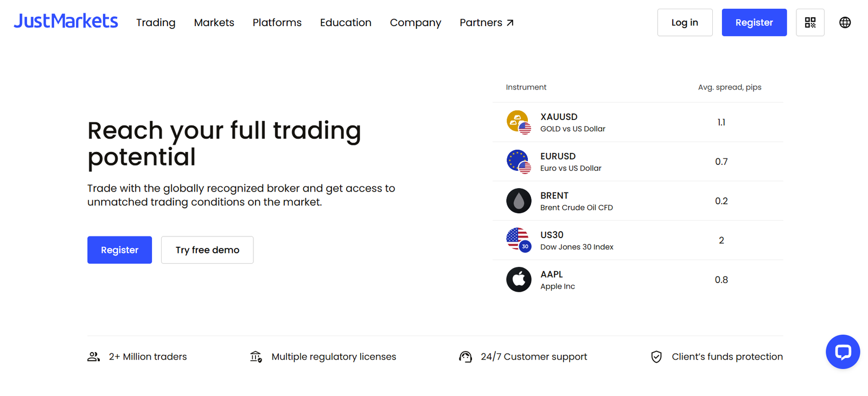This screenshot has width=868, height=396.
Task: Click the Apple logo AAPL icon
Action: 519,279
